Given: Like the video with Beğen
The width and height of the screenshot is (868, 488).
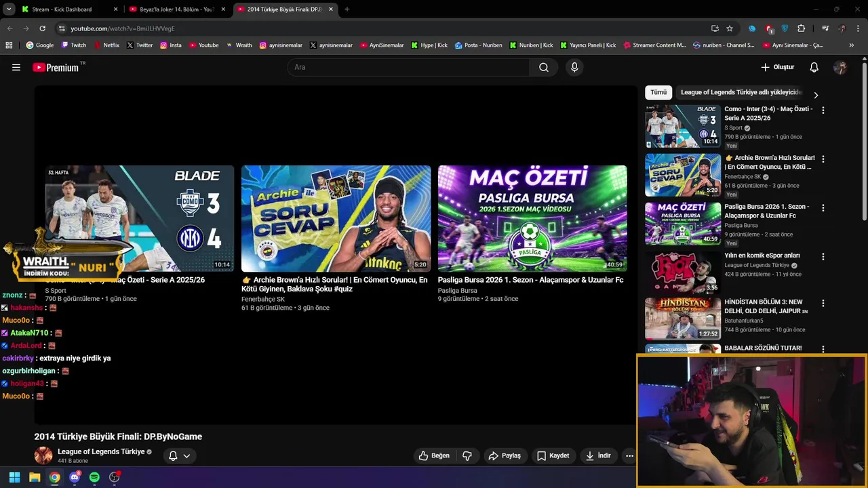Looking at the screenshot, I should [x=434, y=455].
